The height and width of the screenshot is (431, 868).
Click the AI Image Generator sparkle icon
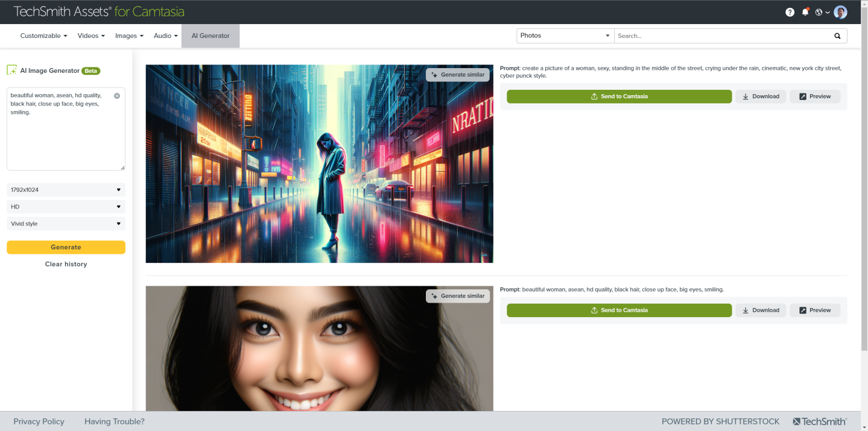[x=11, y=70]
